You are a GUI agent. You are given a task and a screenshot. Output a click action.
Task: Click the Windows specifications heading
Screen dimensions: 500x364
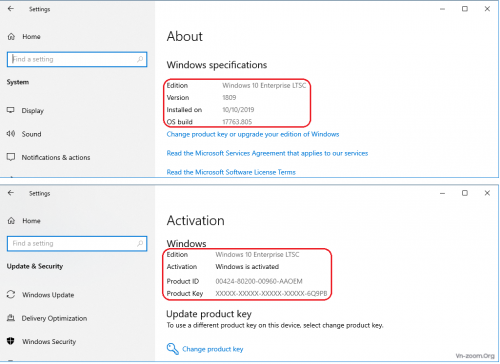[x=217, y=65]
